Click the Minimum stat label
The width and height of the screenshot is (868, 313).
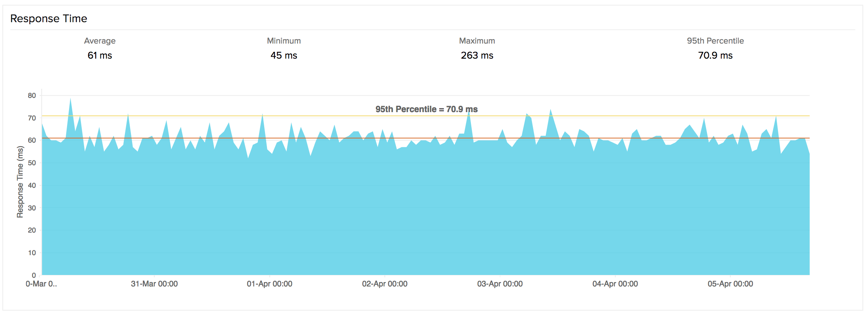tap(284, 41)
